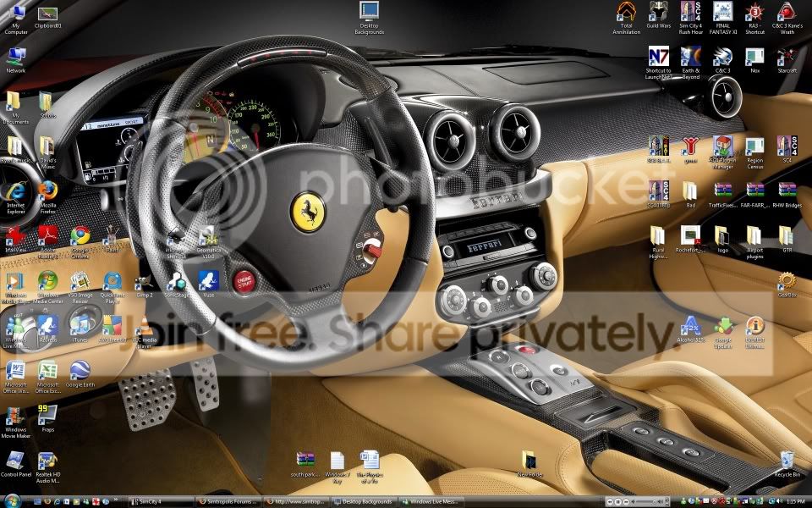Launch Fraps desktop shortcut
Viewport: 812px width, 508px height.
click(47, 419)
